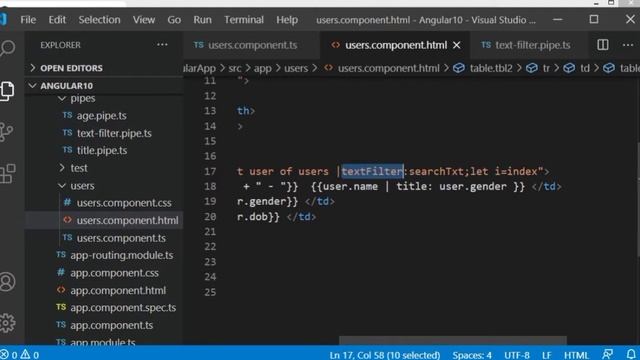
Task: Open editor More Actions ellipsis
Action: tap(628, 45)
